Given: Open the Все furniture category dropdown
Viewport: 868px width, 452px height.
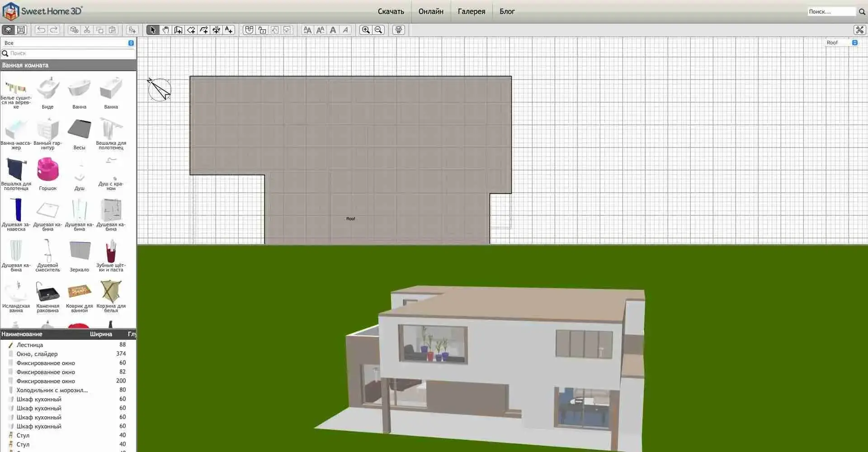Looking at the screenshot, I should coord(68,43).
